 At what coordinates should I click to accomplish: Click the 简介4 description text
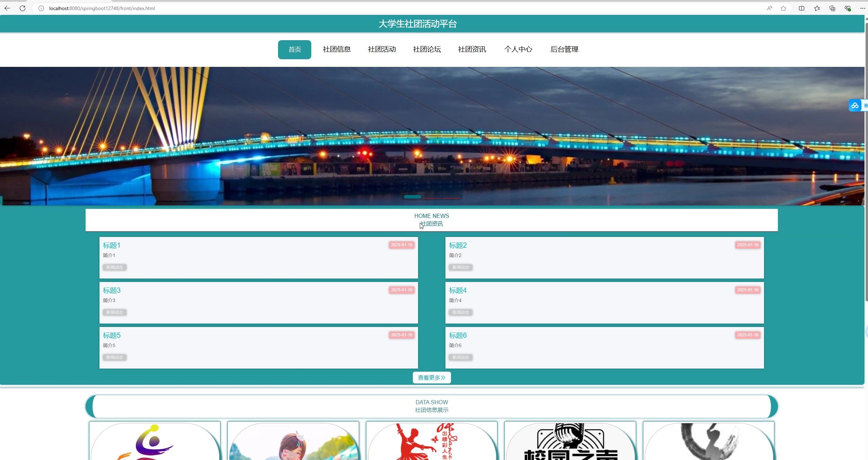click(455, 301)
